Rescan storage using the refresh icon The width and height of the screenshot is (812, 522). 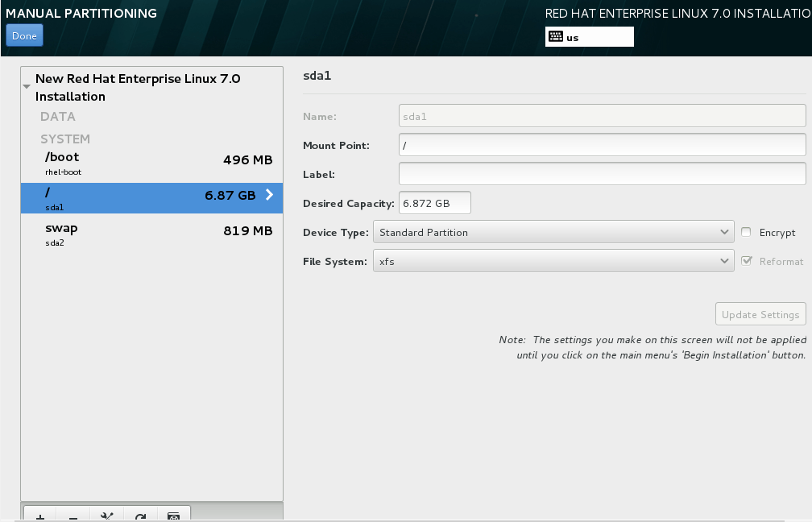(140, 516)
